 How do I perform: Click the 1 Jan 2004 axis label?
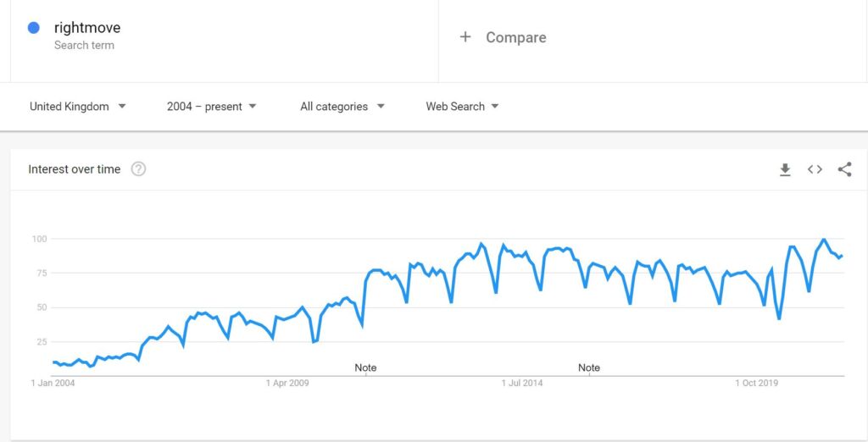coord(53,383)
